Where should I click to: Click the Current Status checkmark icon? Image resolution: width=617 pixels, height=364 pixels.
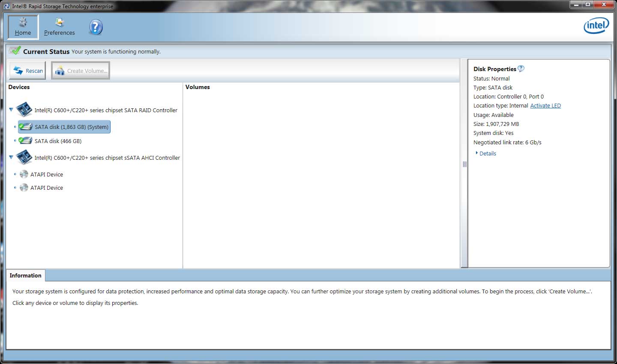[15, 51]
